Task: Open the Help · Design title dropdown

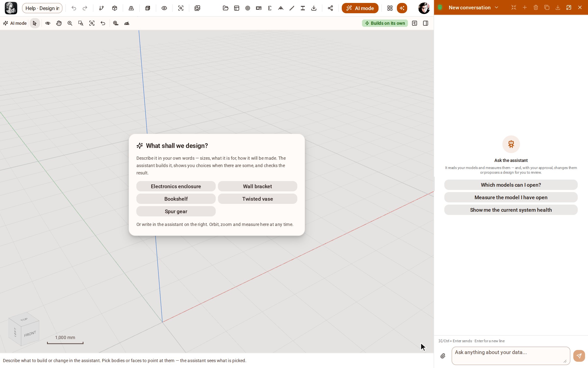Action: coord(42,8)
